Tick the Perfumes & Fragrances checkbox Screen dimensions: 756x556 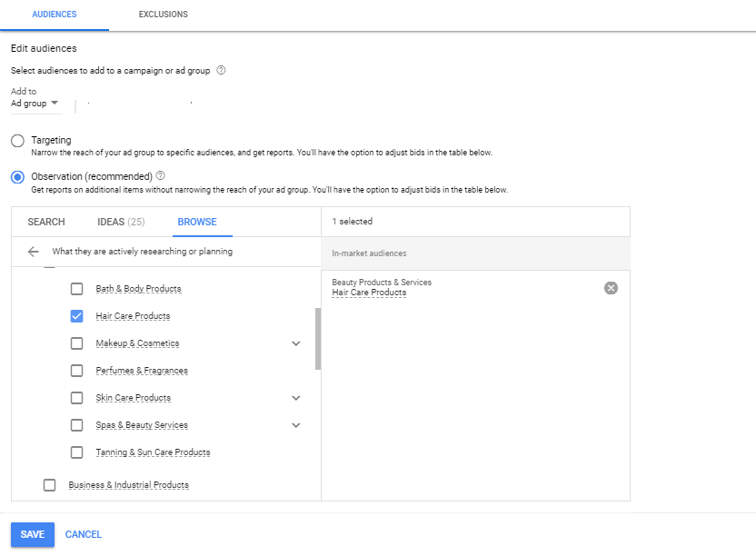76,371
